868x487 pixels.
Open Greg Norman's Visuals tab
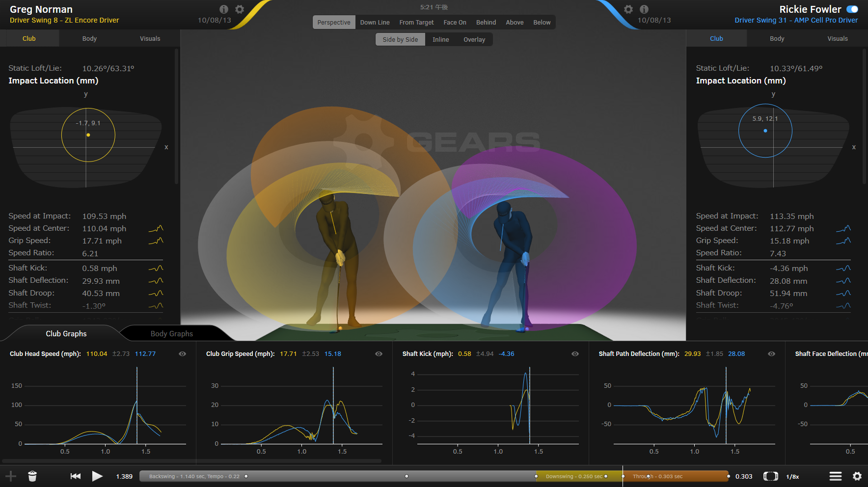(150, 39)
